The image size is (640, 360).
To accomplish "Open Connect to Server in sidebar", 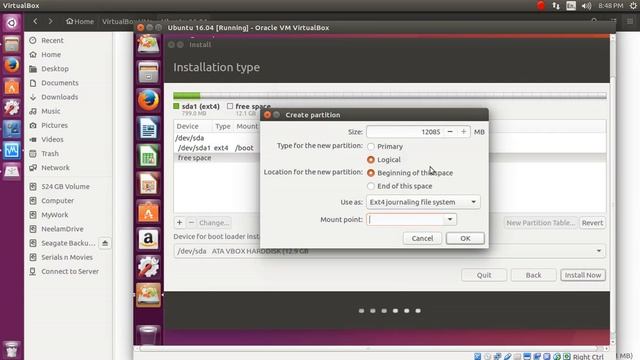I will click(70, 271).
